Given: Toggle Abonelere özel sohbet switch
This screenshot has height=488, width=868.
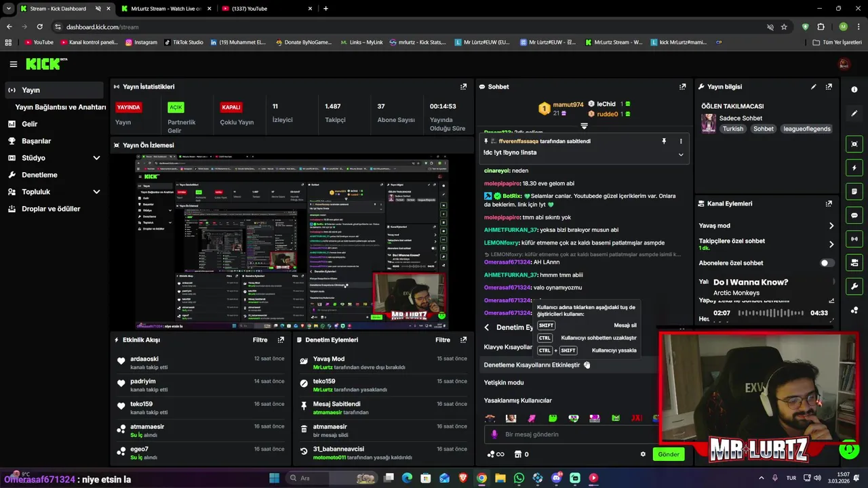Looking at the screenshot, I should 827,263.
